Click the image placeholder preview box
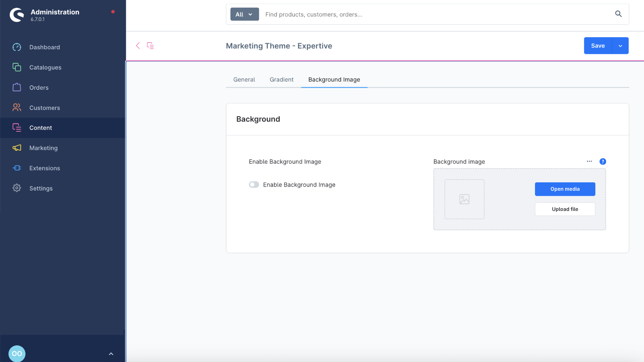Image resolution: width=644 pixels, height=362 pixels. (x=464, y=199)
